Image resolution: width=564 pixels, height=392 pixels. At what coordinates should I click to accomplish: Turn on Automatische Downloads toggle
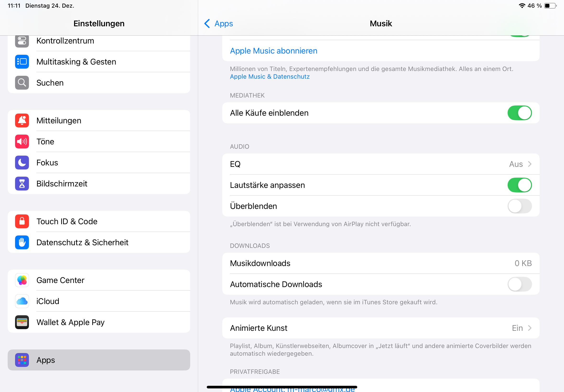click(519, 284)
